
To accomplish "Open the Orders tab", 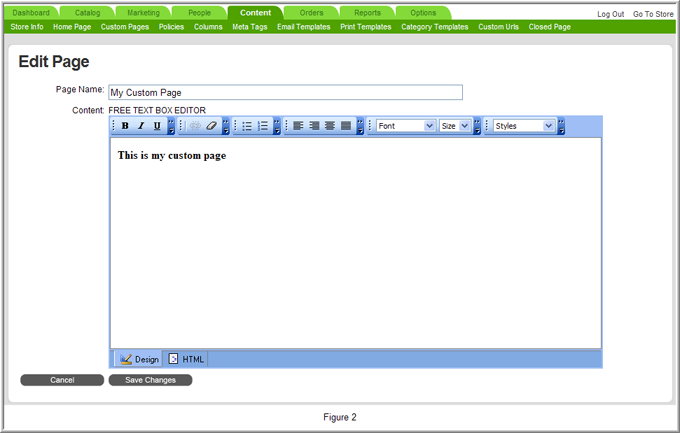I will point(311,13).
